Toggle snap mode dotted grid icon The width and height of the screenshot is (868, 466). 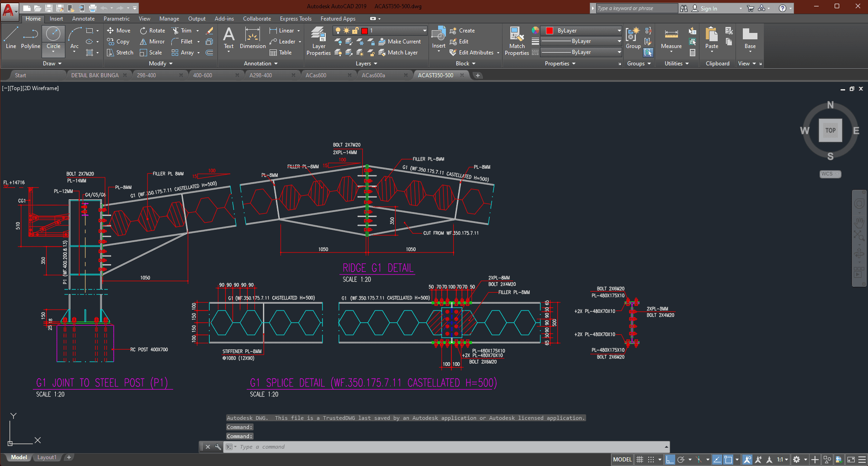(651, 460)
